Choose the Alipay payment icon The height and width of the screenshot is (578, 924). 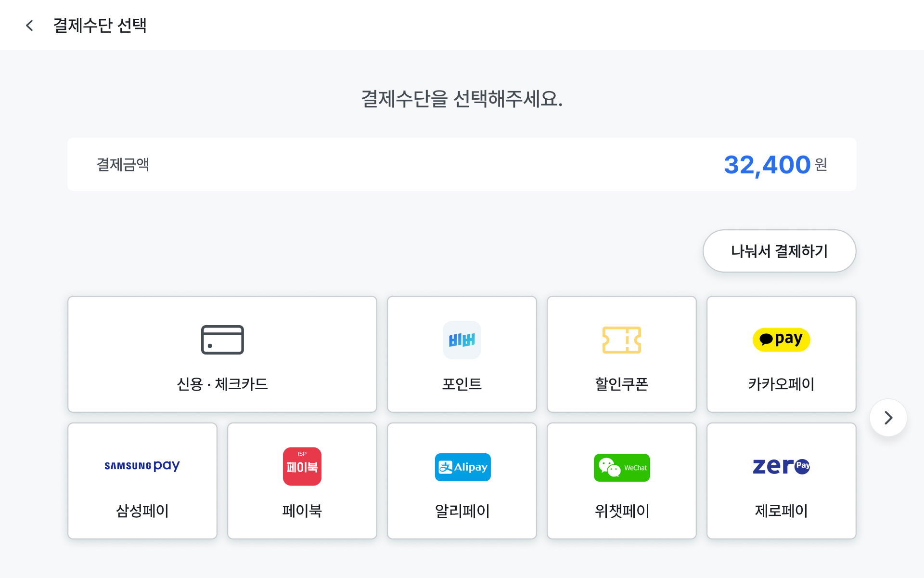(462, 467)
